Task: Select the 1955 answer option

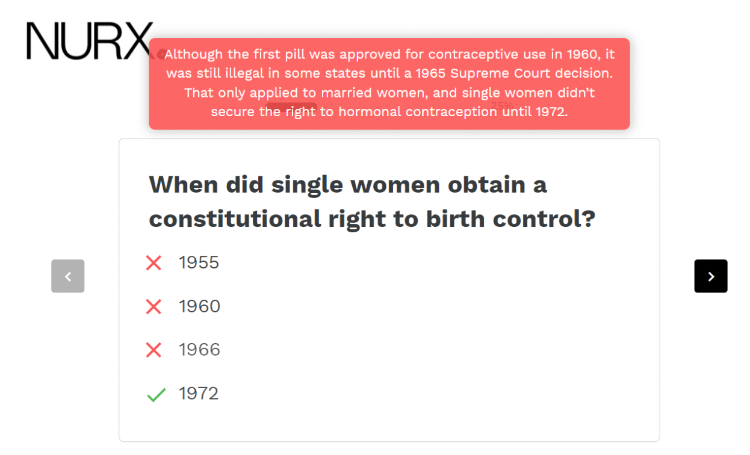Action: coord(199,263)
